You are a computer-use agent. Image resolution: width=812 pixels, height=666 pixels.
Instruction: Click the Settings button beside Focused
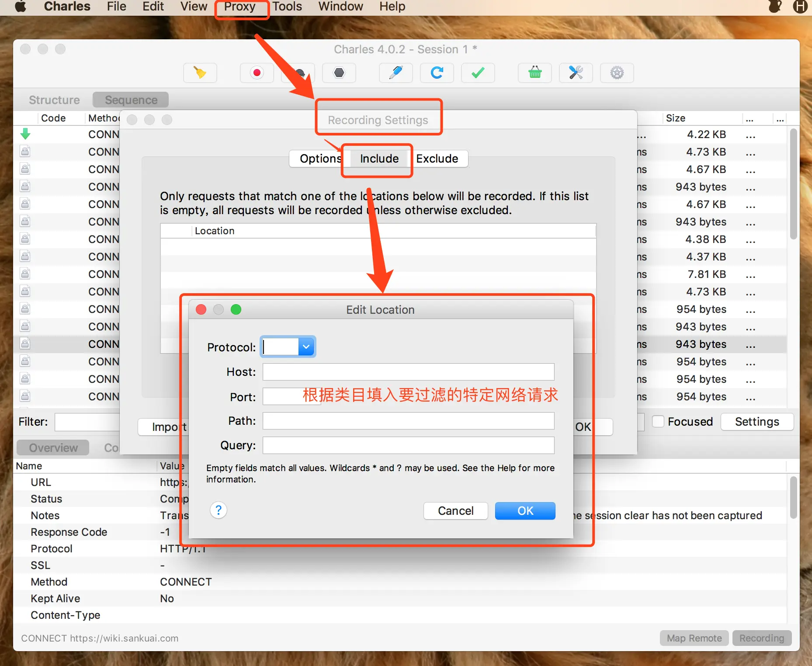(x=757, y=422)
